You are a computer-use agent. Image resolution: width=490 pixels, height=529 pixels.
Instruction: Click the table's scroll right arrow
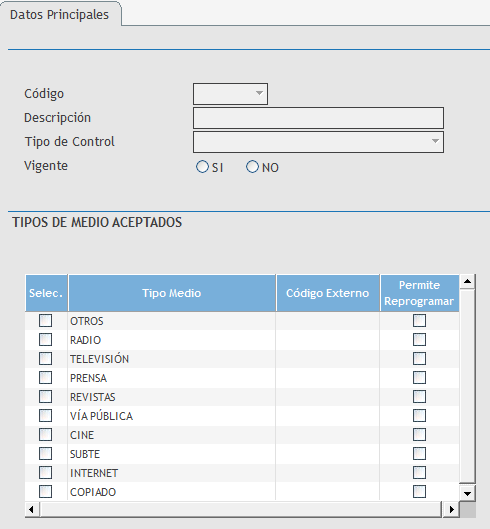[x=451, y=509]
